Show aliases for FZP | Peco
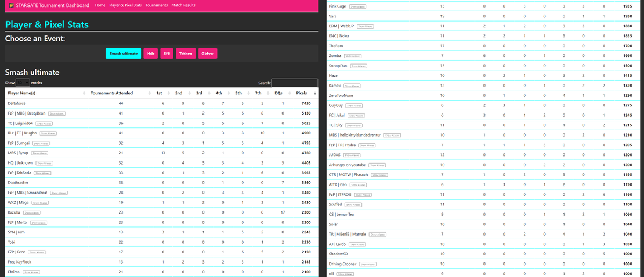644x277 pixels. [x=38, y=252]
